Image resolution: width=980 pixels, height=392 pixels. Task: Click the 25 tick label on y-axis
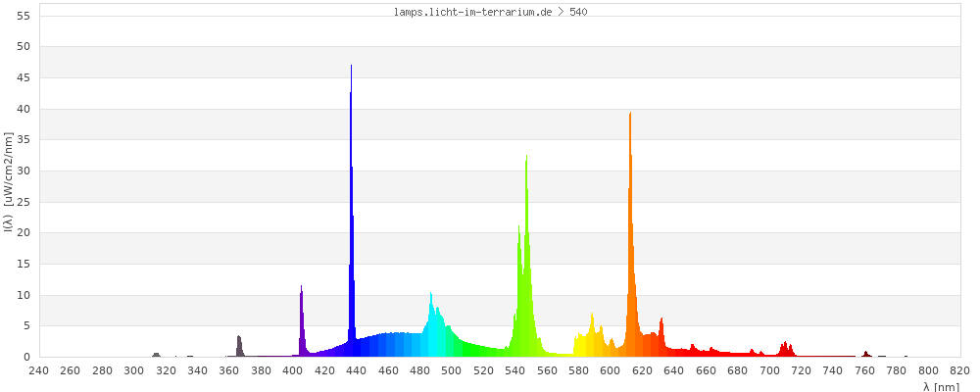tap(24, 202)
